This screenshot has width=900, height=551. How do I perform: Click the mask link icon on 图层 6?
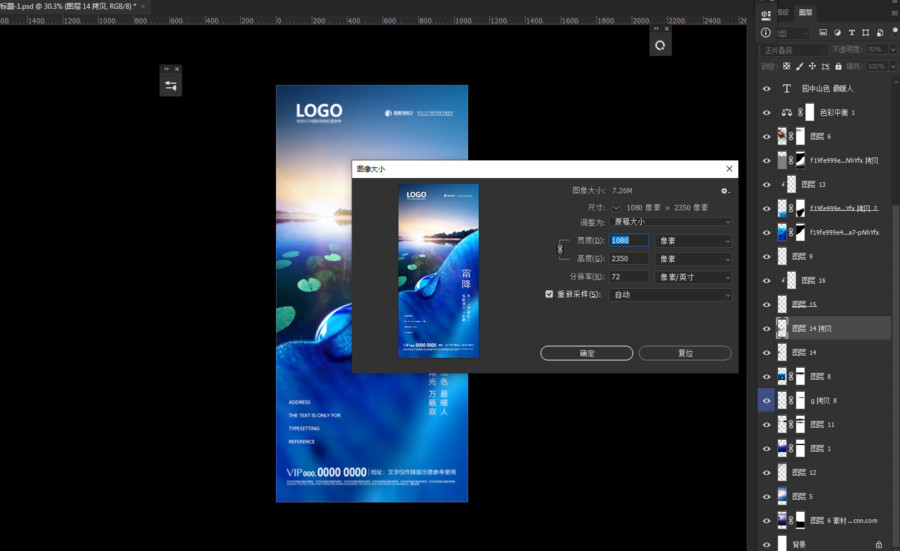(791, 137)
